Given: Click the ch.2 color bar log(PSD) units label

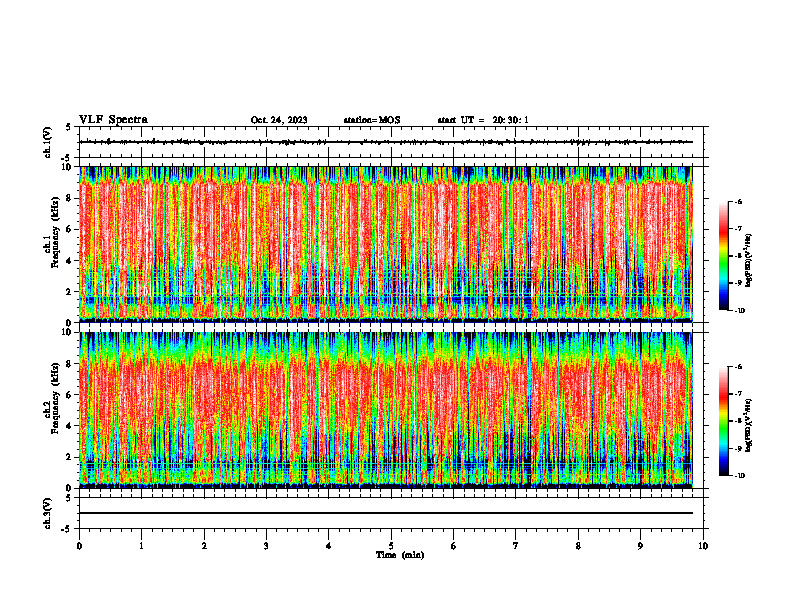Looking at the screenshot, I should click(749, 425).
